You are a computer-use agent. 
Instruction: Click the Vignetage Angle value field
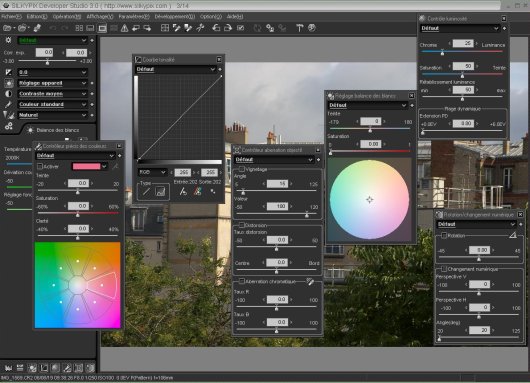click(x=277, y=184)
